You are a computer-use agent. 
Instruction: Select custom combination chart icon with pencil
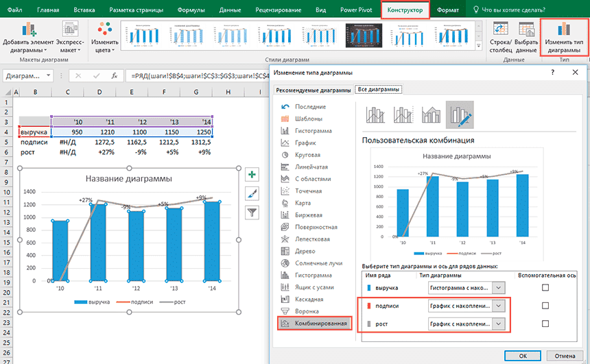click(x=459, y=114)
